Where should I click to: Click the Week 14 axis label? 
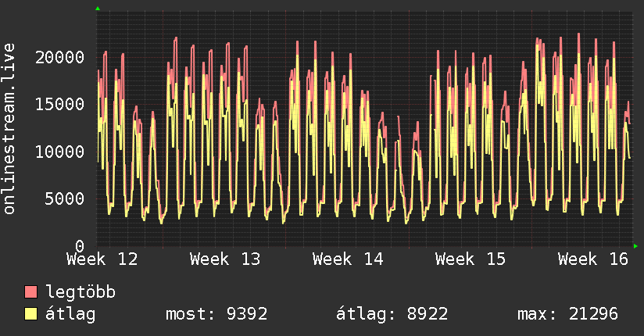pyautogui.click(x=348, y=259)
